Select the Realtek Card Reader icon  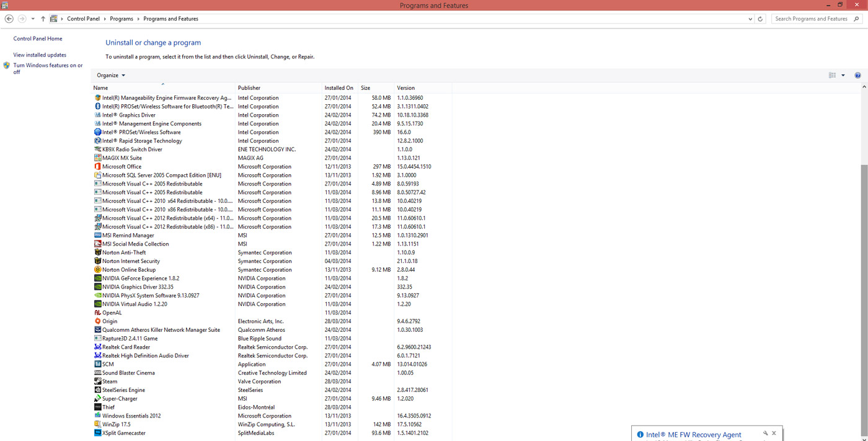pyautogui.click(x=97, y=347)
